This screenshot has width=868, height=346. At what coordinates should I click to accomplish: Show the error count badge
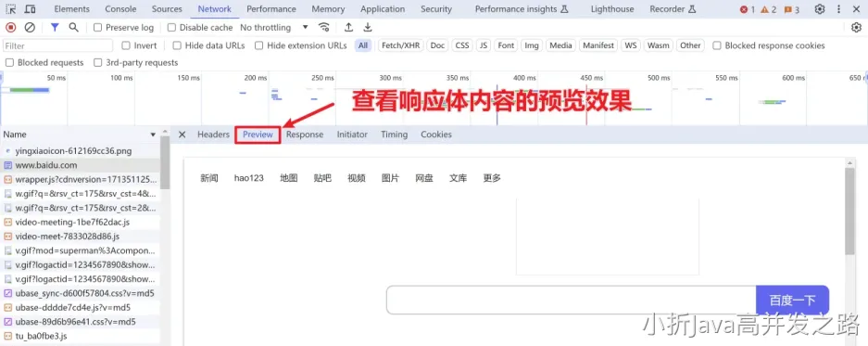click(x=748, y=9)
